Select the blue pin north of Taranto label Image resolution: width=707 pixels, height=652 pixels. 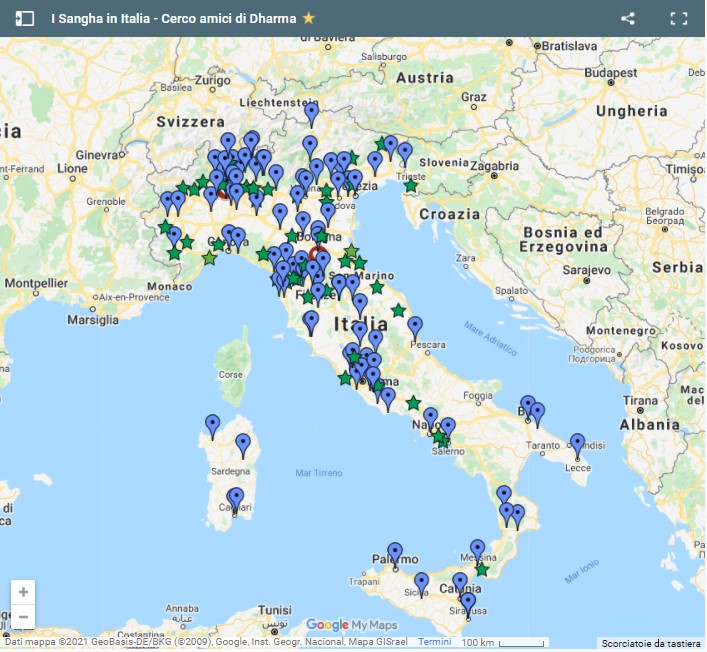[x=537, y=415]
